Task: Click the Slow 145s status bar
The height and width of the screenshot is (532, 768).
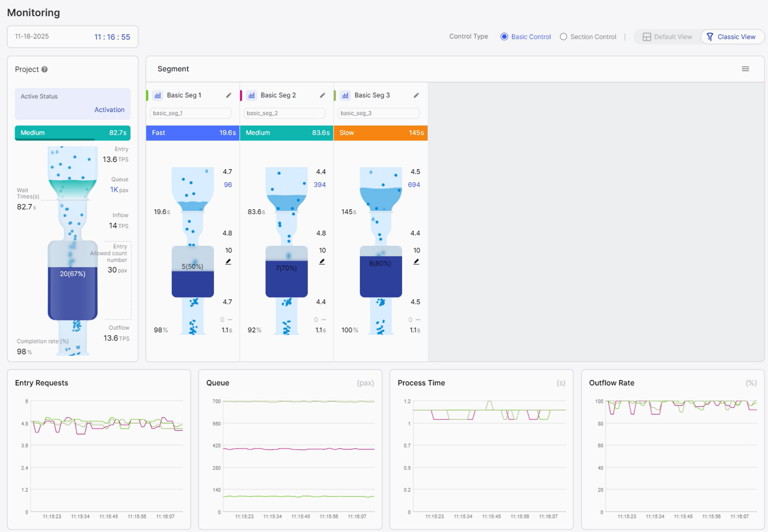Action: [x=380, y=133]
